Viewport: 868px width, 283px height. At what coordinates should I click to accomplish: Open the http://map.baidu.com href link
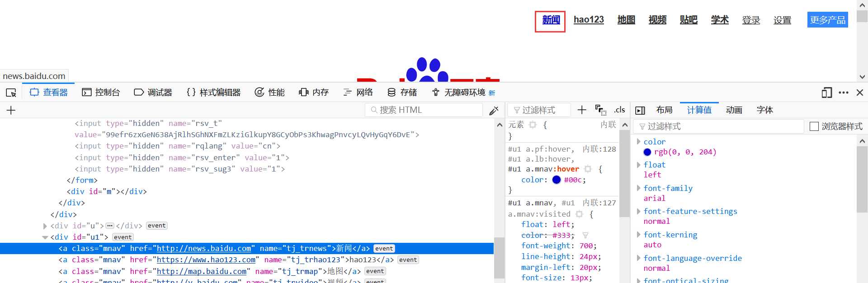[x=202, y=271]
